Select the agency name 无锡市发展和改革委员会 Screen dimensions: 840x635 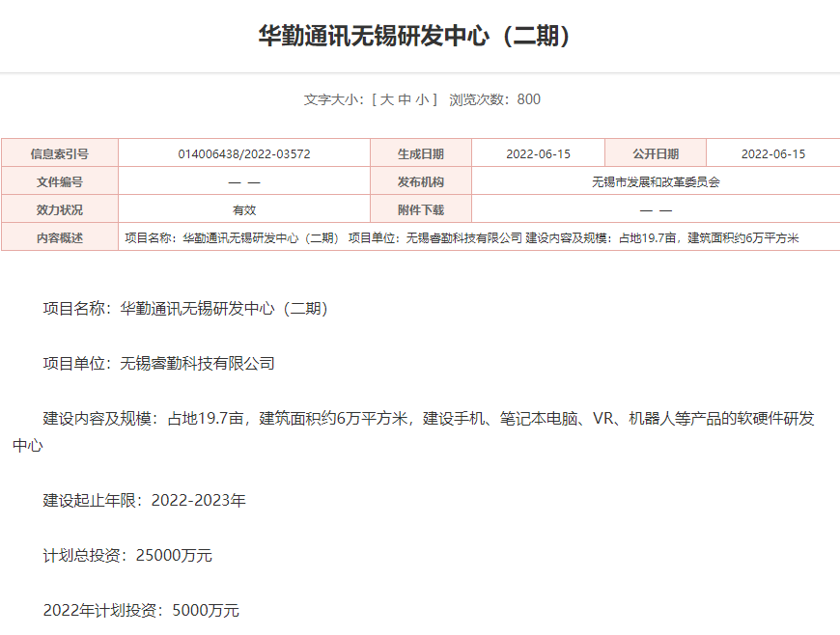[x=656, y=182]
